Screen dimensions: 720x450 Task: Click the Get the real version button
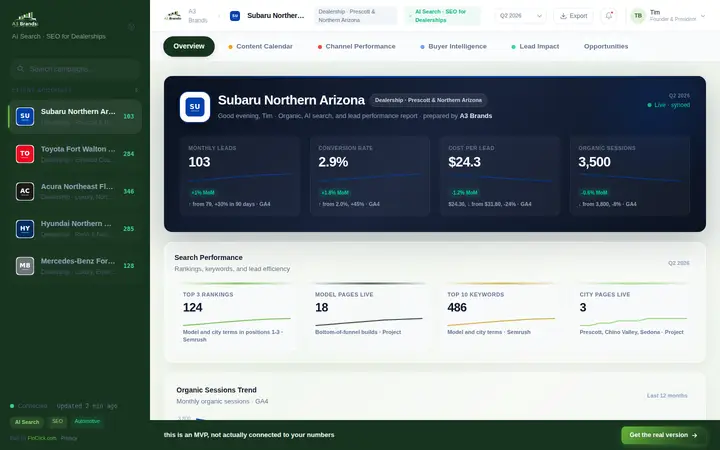click(x=663, y=435)
